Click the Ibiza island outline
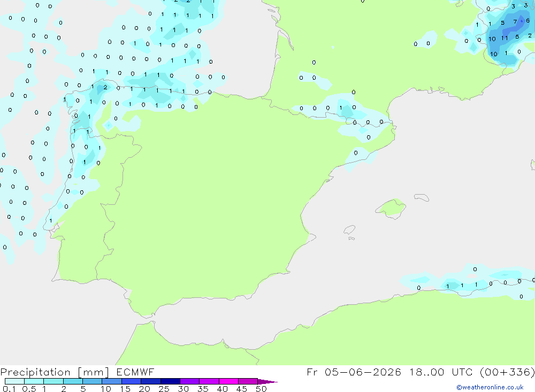535x392 pixels. click(349, 230)
